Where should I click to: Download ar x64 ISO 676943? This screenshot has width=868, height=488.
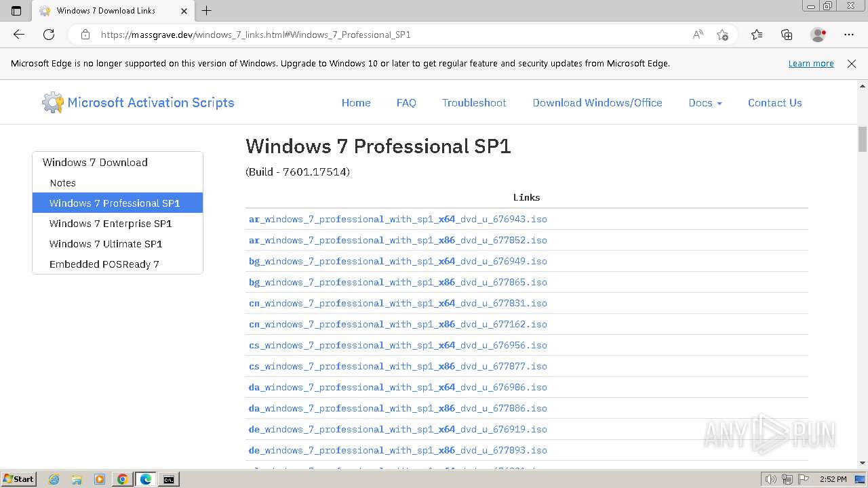pyautogui.click(x=398, y=220)
